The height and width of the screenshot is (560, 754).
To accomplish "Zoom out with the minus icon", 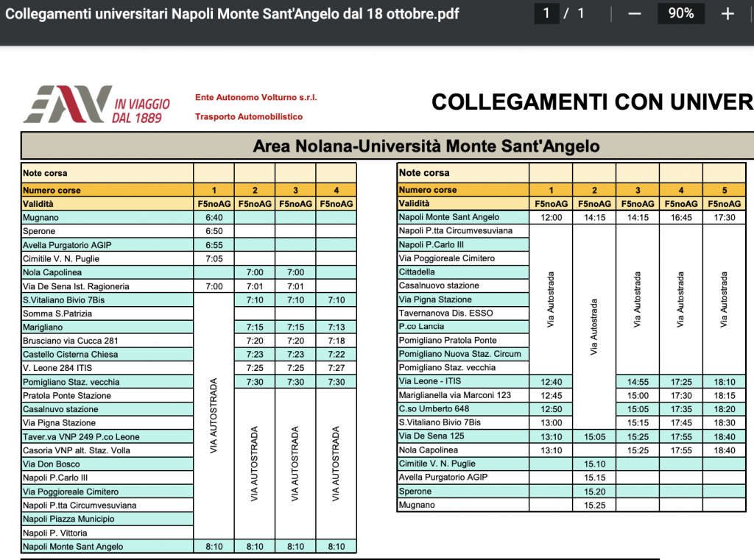I will [x=634, y=14].
